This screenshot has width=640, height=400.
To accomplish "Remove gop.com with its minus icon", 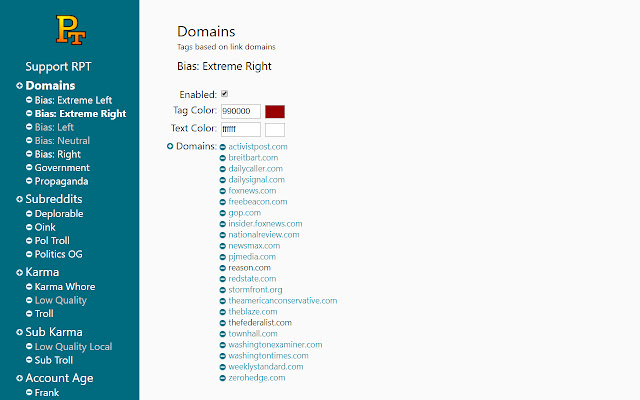I will point(223,213).
